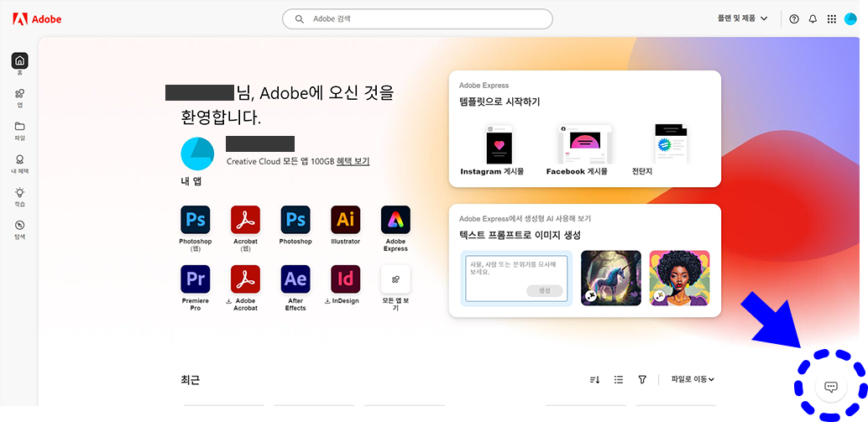Click the Adobe search field
868x422 pixels.
(417, 18)
